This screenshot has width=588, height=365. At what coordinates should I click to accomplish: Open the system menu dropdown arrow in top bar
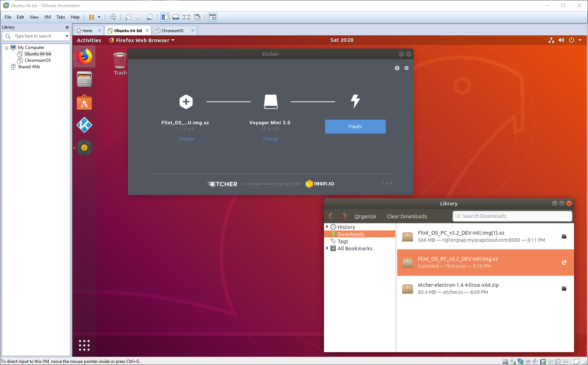click(580, 40)
